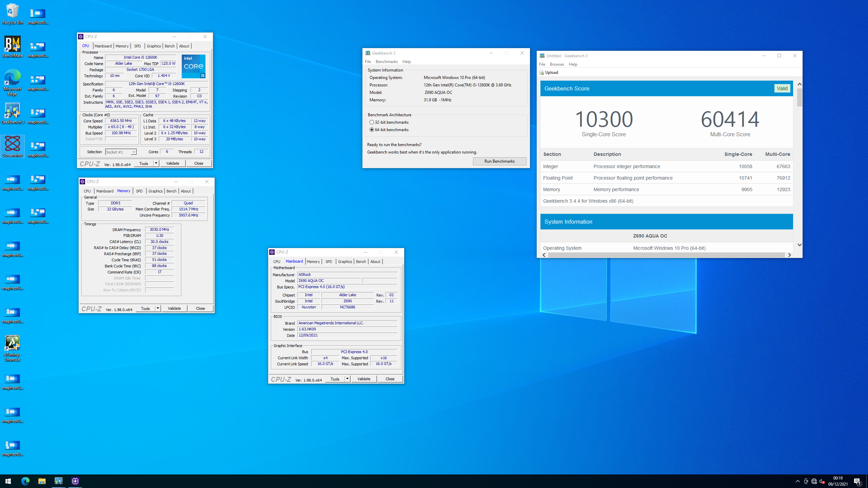Click the Valid badge in Geekbench Score

[782, 88]
